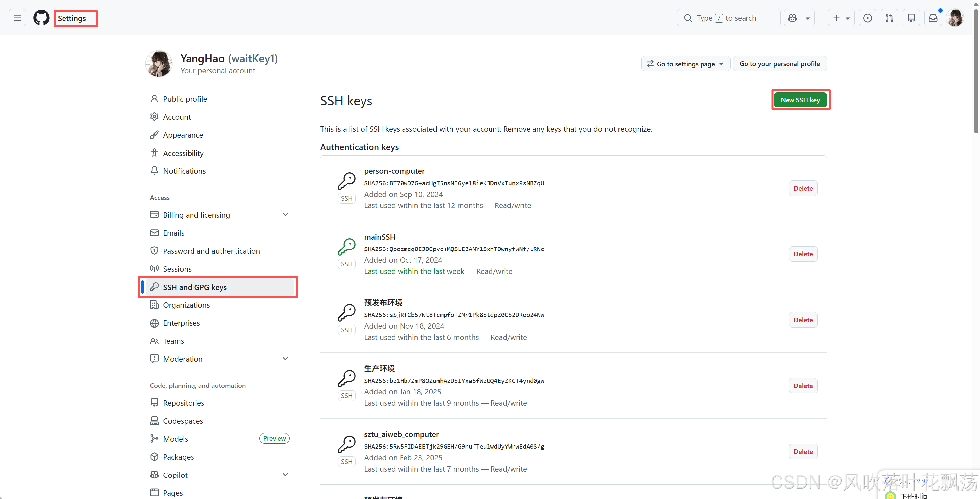The image size is (980, 499).
Task: Open the create new plus dropdown
Action: [841, 18]
